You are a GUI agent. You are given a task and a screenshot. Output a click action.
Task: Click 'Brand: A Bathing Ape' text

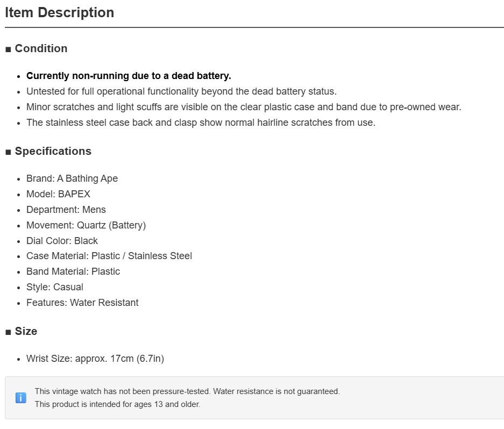[72, 178]
